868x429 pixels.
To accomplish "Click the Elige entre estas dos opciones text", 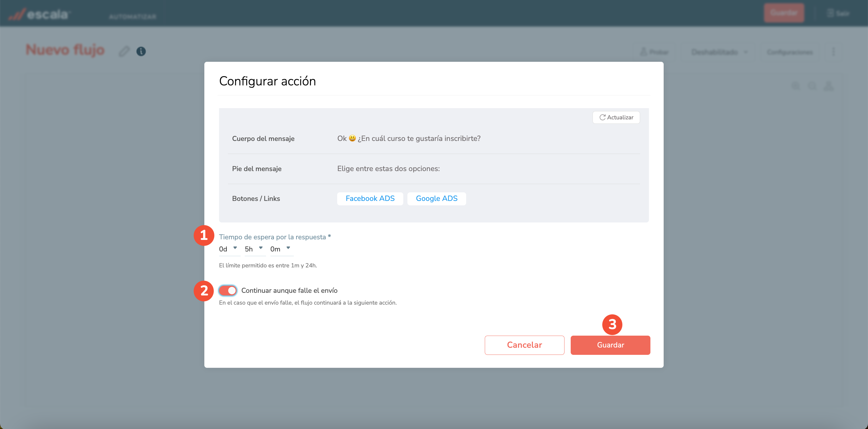I will (x=389, y=169).
